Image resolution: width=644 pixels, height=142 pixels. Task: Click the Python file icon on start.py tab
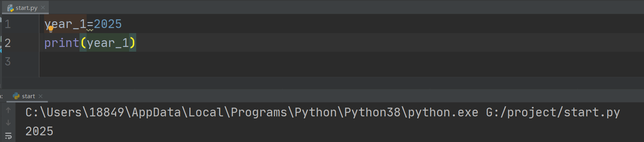click(11, 8)
